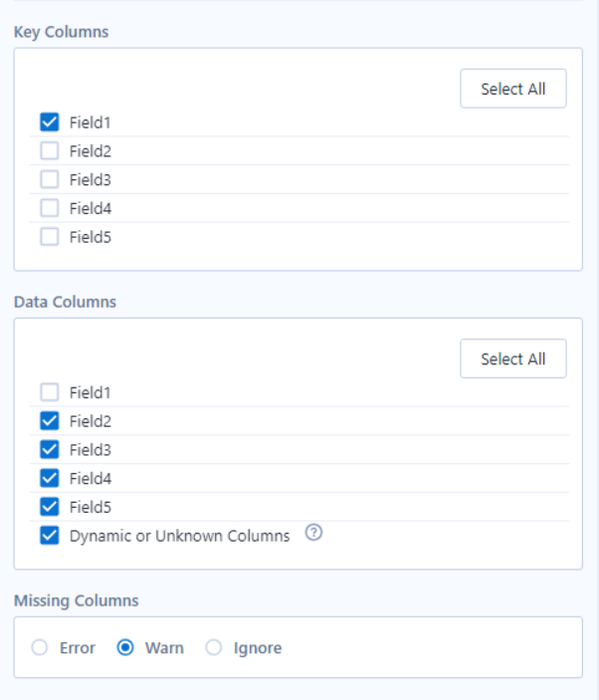The width and height of the screenshot is (599, 700).
Task: Choose Warn for Missing Columns
Action: 125,648
